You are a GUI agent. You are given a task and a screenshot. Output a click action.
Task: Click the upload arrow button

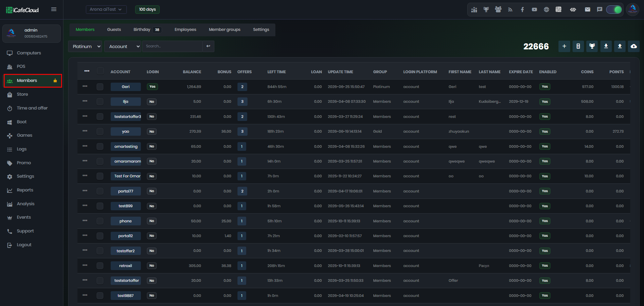point(620,46)
